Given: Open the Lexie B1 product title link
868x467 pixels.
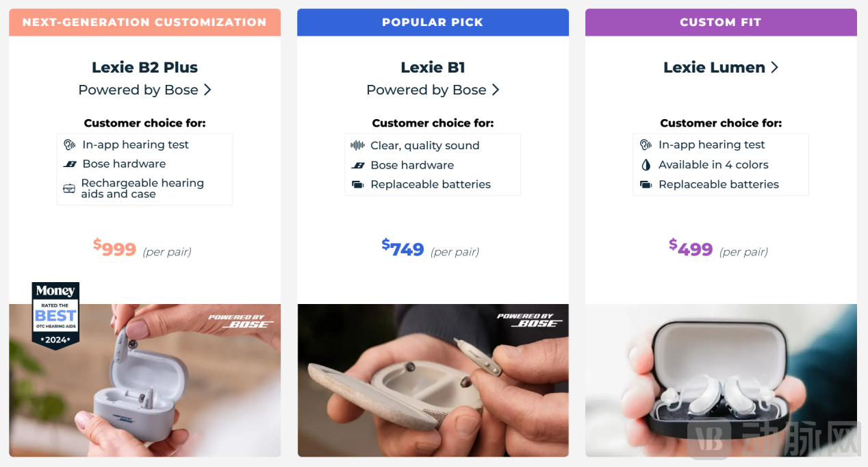Looking at the screenshot, I should click(x=433, y=67).
